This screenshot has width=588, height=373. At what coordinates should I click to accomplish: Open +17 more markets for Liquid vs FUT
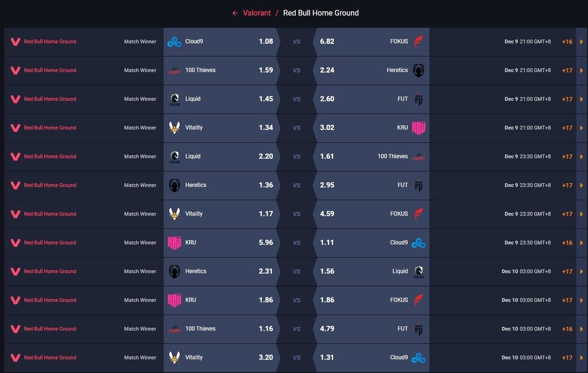click(567, 99)
